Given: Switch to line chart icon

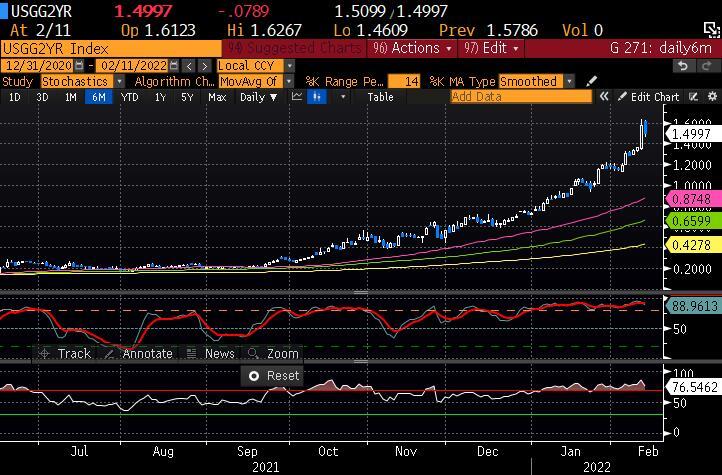Looking at the screenshot, I should click(297, 97).
